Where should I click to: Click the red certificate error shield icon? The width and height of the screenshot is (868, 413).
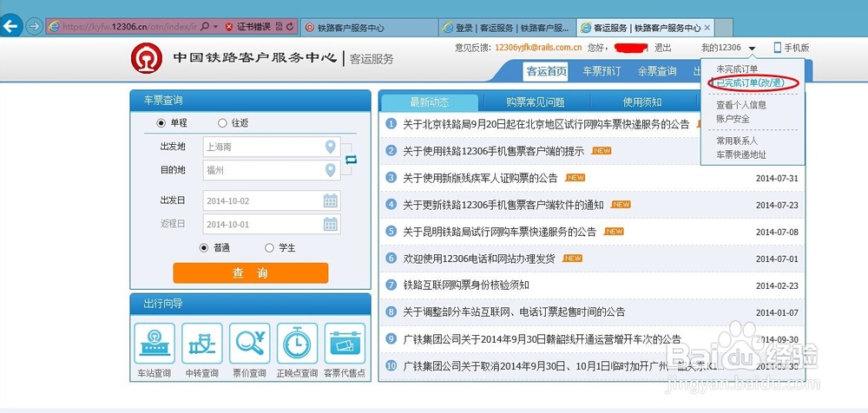coord(229,27)
